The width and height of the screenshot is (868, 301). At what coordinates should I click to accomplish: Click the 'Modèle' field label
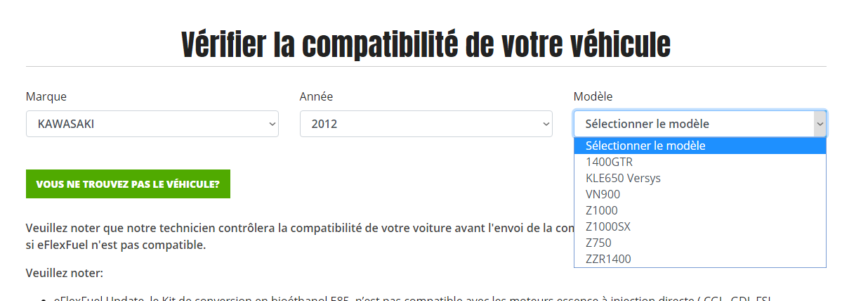tap(593, 96)
